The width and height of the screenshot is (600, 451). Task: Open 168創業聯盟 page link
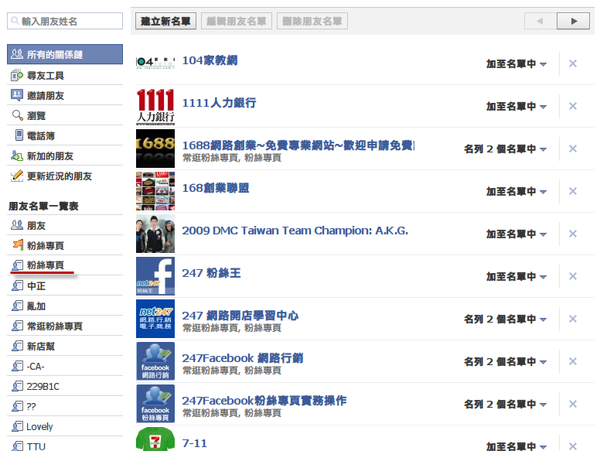tap(215, 188)
